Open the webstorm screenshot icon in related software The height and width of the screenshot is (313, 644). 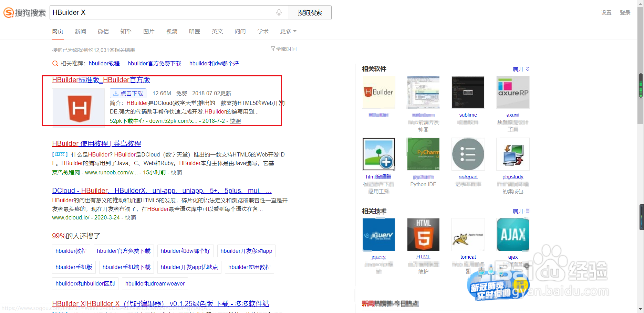(x=423, y=92)
